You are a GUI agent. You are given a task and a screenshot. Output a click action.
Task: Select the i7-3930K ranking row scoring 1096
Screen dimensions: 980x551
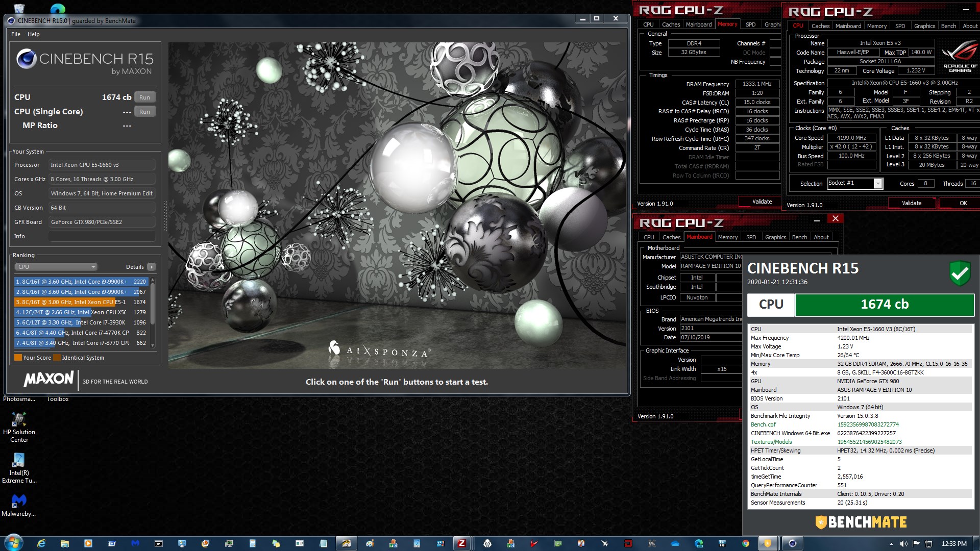coord(81,322)
